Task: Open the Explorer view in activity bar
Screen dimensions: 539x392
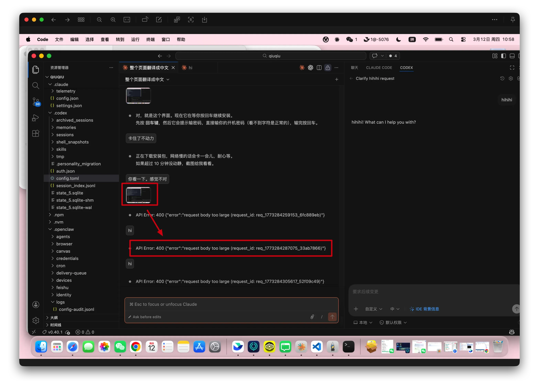Action: click(x=36, y=70)
